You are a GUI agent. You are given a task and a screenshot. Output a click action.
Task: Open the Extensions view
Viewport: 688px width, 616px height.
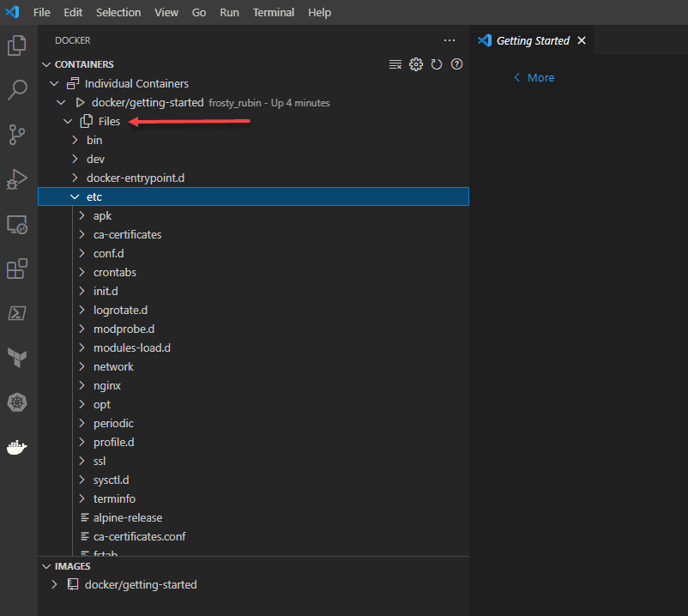(x=17, y=269)
